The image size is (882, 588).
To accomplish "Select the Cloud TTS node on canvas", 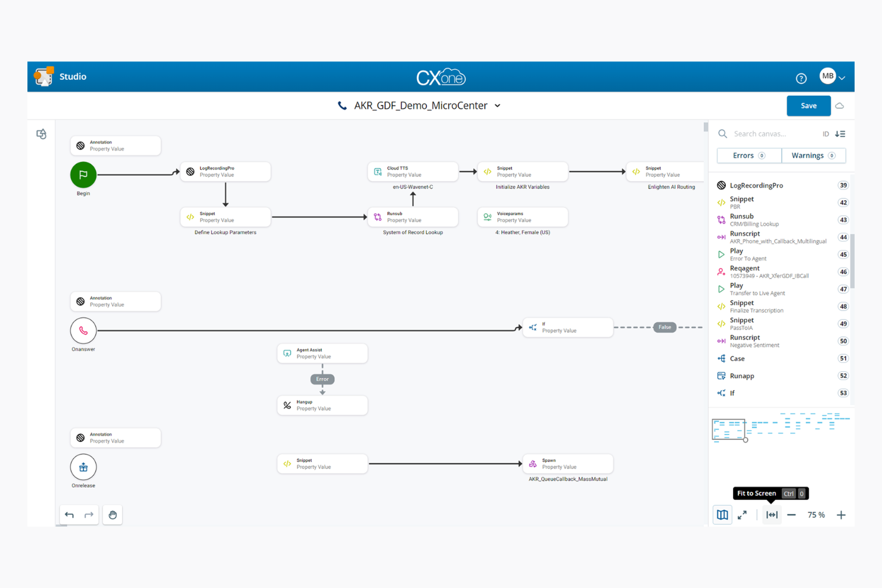I will point(413,172).
